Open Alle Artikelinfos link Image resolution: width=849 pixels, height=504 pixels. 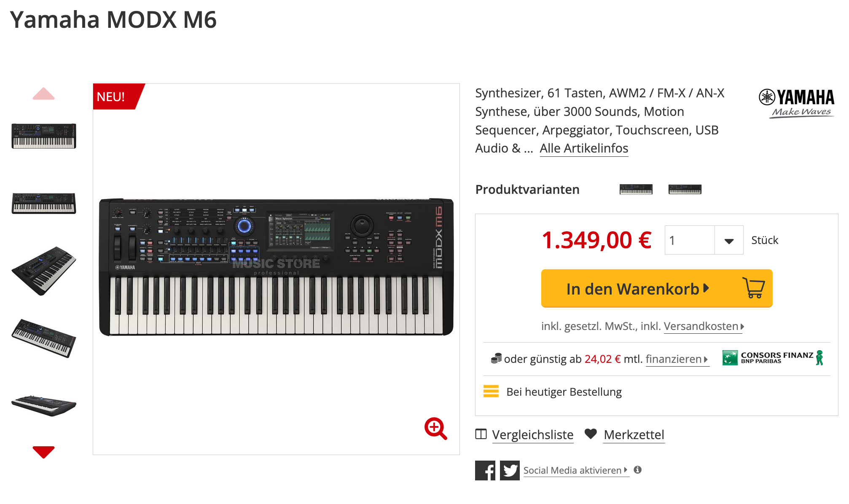point(584,148)
